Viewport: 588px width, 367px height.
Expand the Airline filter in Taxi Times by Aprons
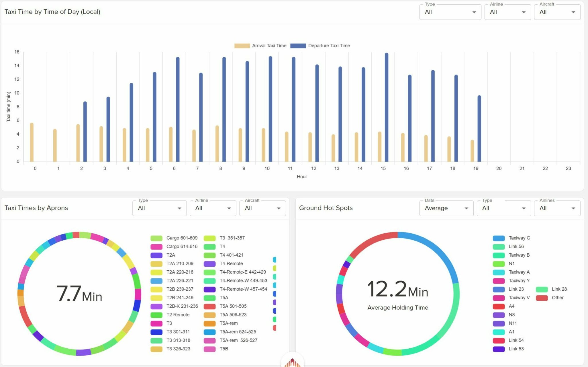(213, 208)
